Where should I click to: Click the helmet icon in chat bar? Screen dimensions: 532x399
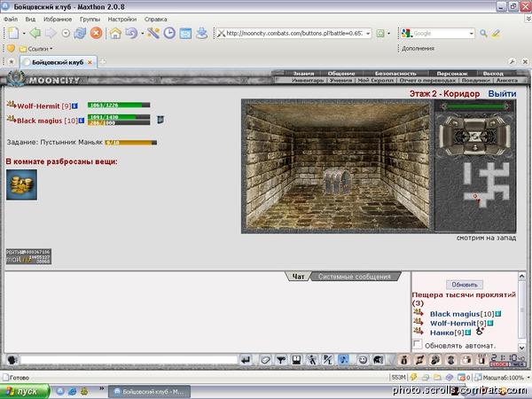click(x=379, y=360)
